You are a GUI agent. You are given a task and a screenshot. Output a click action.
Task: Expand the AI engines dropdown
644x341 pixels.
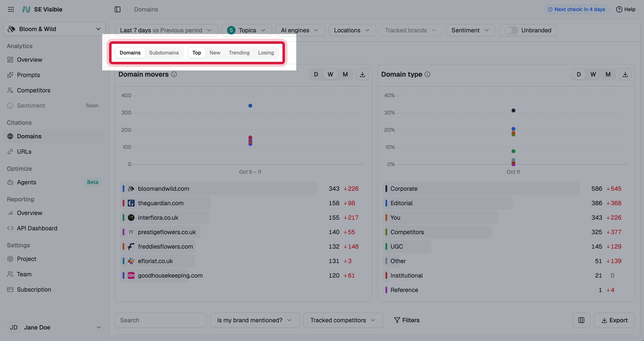click(x=300, y=30)
